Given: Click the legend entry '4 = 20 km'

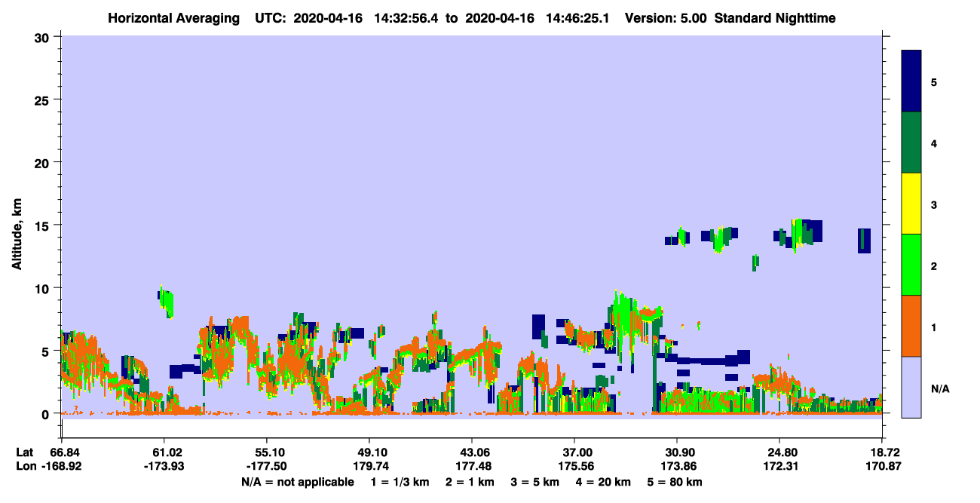Looking at the screenshot, I should click(x=603, y=482).
